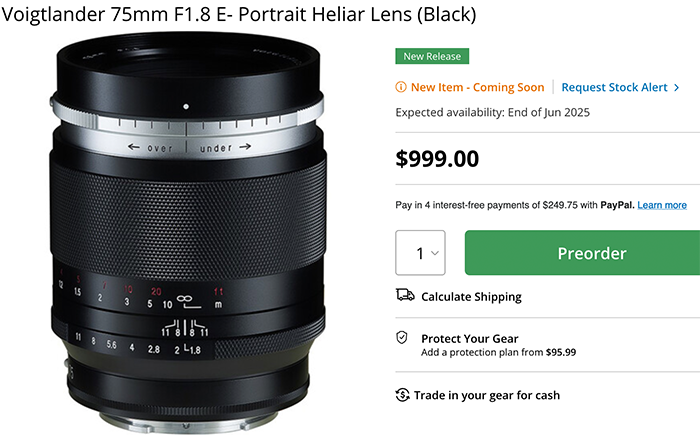This screenshot has width=700, height=438.
Task: Click the green Preorder button
Action: [x=582, y=253]
